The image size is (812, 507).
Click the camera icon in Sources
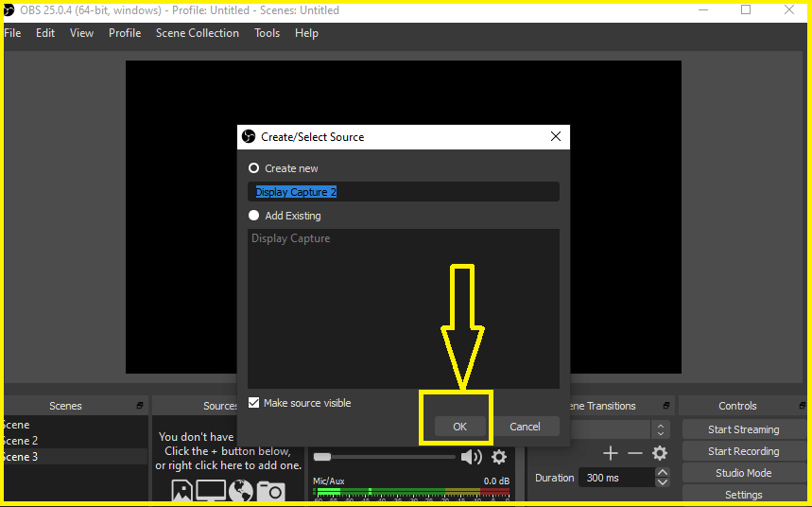pos(271,492)
